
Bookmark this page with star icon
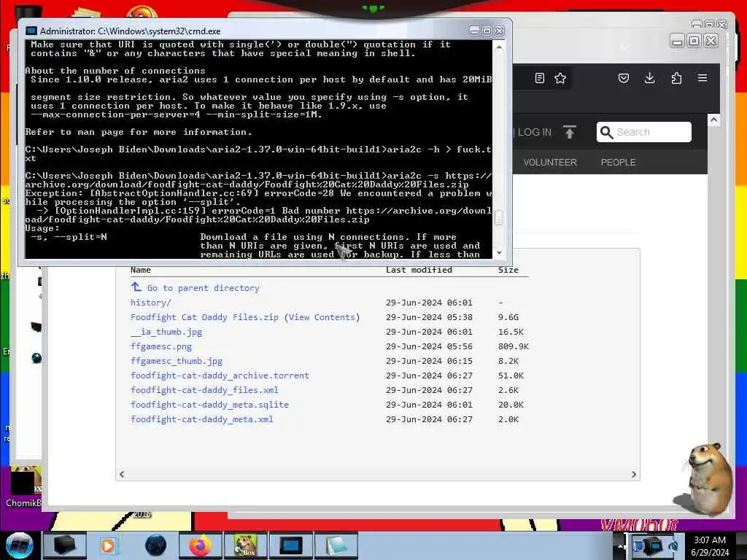tap(560, 78)
